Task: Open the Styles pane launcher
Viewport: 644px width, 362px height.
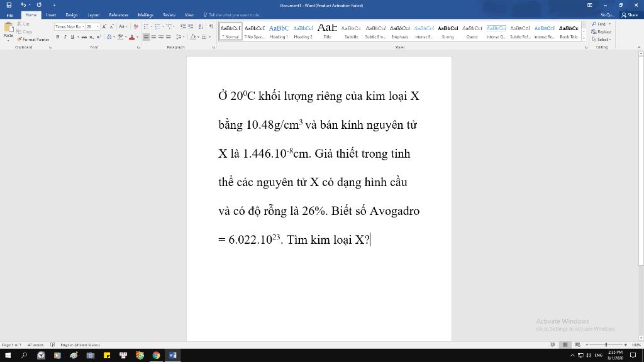Action: tap(586, 48)
